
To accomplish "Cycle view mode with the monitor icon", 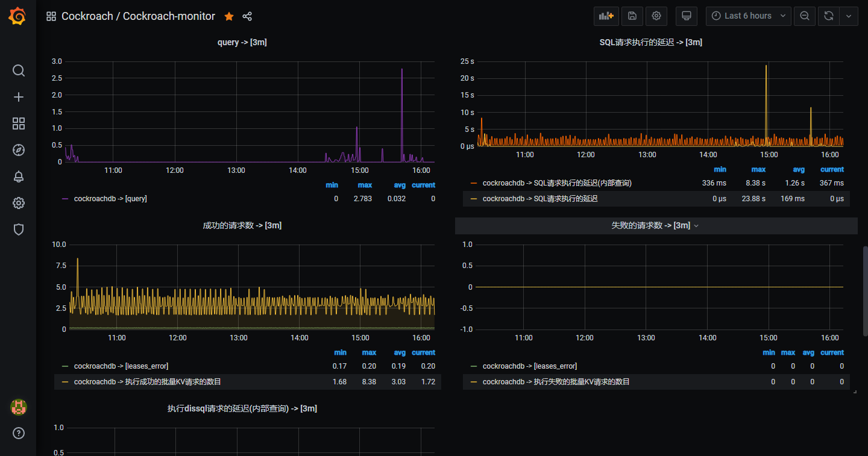I will (686, 16).
